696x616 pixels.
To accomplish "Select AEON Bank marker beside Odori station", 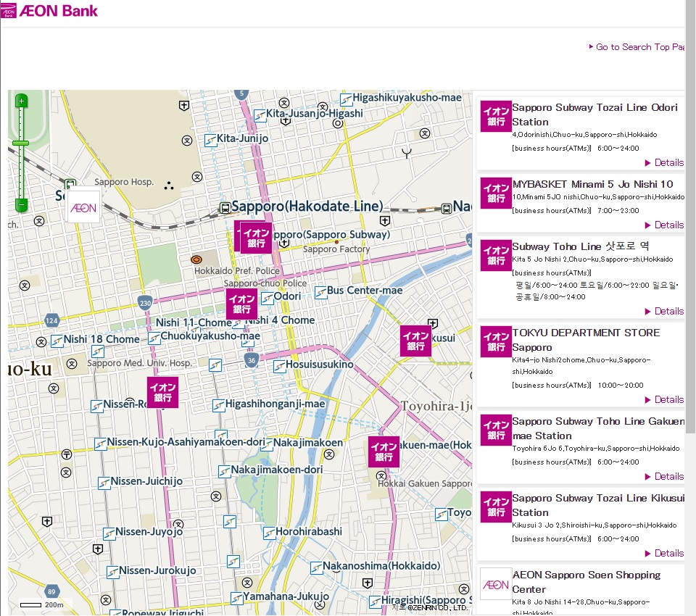I will 241,304.
